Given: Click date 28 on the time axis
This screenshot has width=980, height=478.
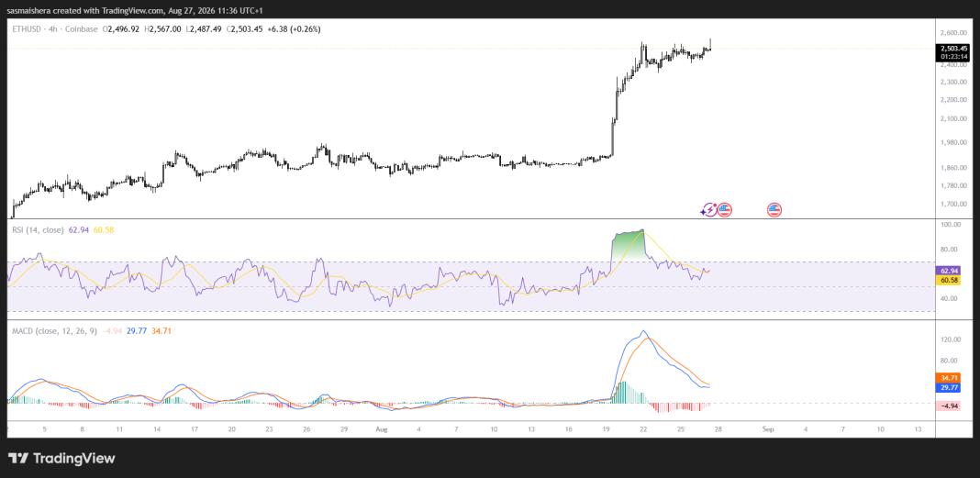Looking at the screenshot, I should click(718, 430).
